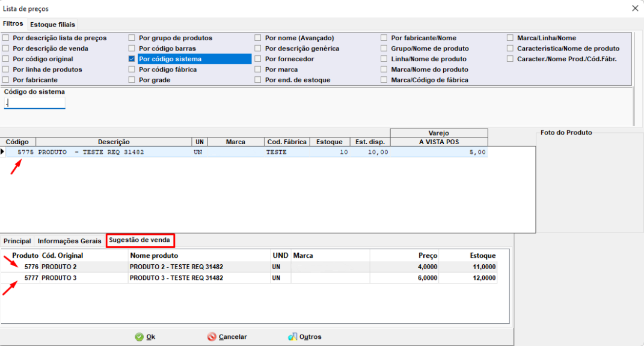The width and height of the screenshot is (644, 346).
Task: Click the green Ok checkmark icon
Action: pos(139,337)
